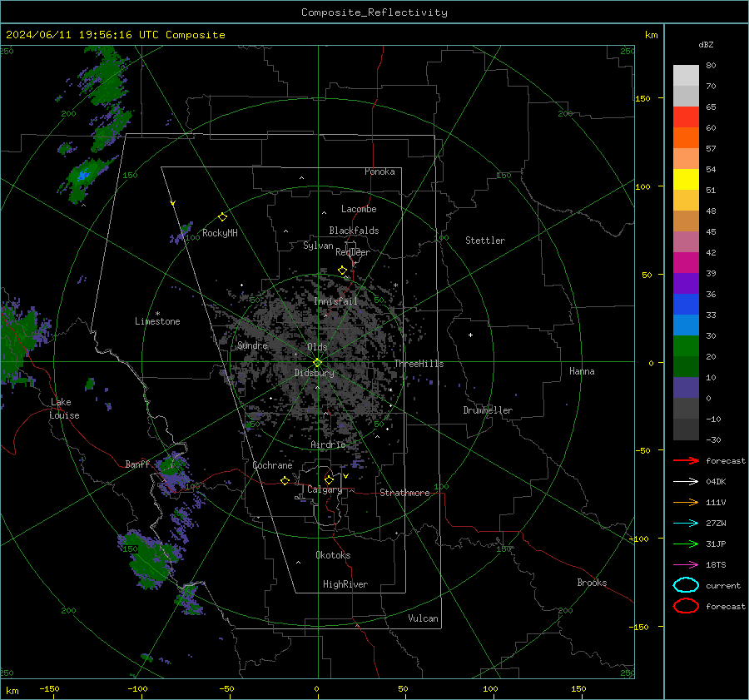
Task: Click the yellow diamond marker beside RockyMH
Action: click(x=222, y=217)
